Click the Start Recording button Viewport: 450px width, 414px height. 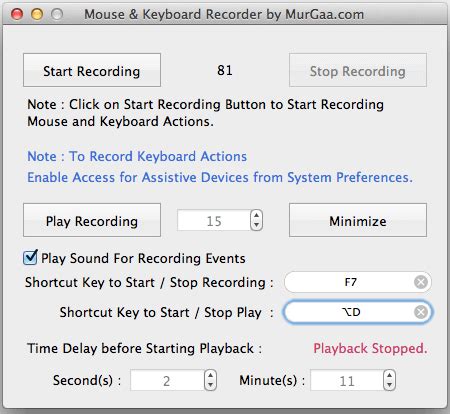[x=92, y=70]
